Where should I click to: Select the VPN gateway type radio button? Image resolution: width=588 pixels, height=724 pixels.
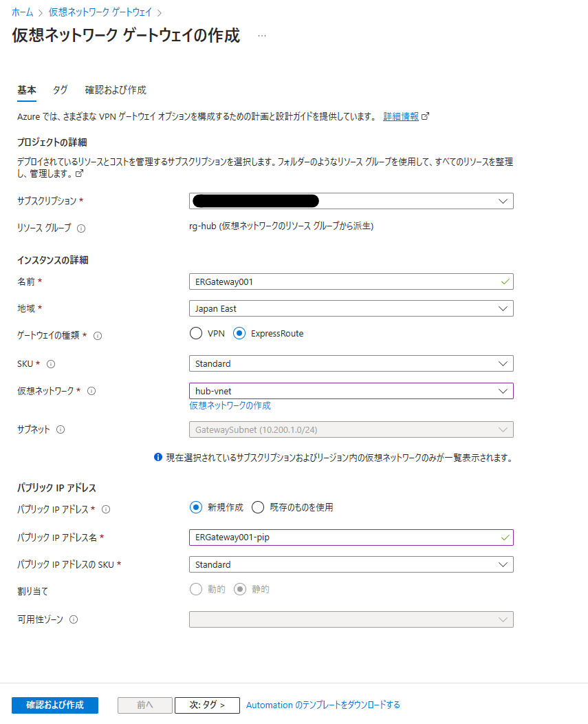pyautogui.click(x=196, y=333)
